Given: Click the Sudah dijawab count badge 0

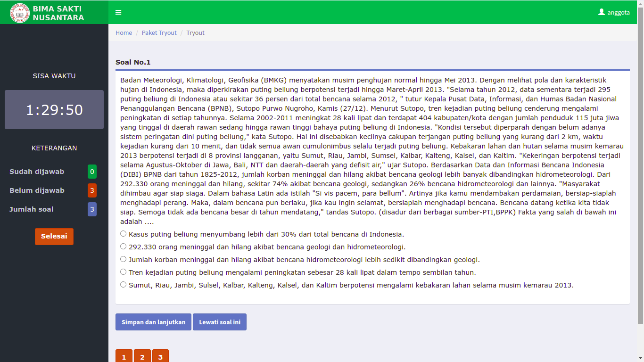Looking at the screenshot, I should coord(92,172).
